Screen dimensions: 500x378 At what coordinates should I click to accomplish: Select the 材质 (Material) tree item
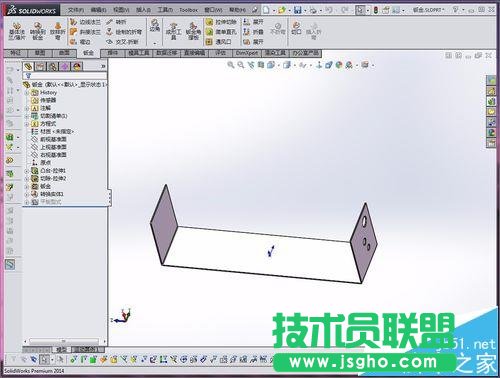tap(52, 132)
